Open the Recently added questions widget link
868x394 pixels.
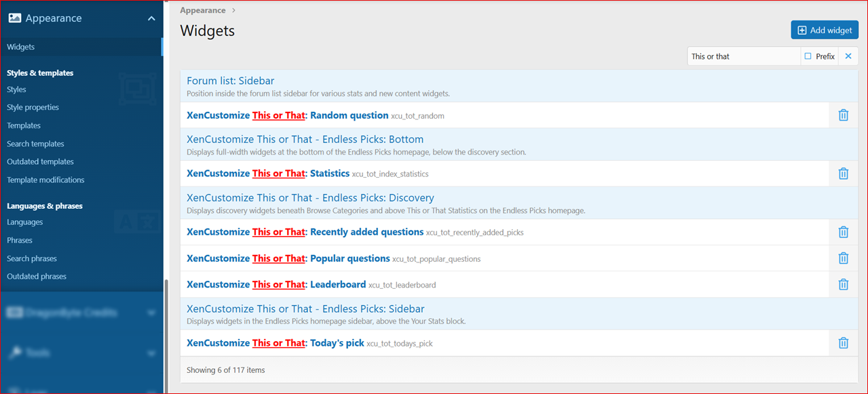(x=305, y=232)
